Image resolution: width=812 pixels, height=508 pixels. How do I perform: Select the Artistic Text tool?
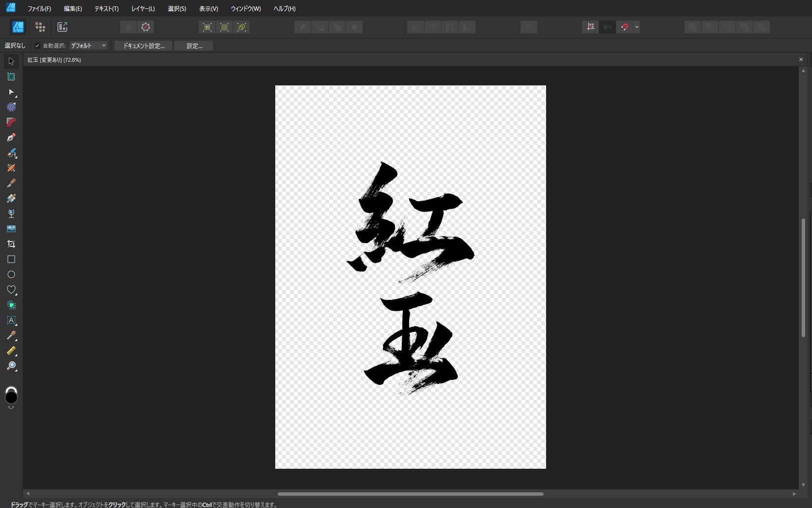(11, 320)
